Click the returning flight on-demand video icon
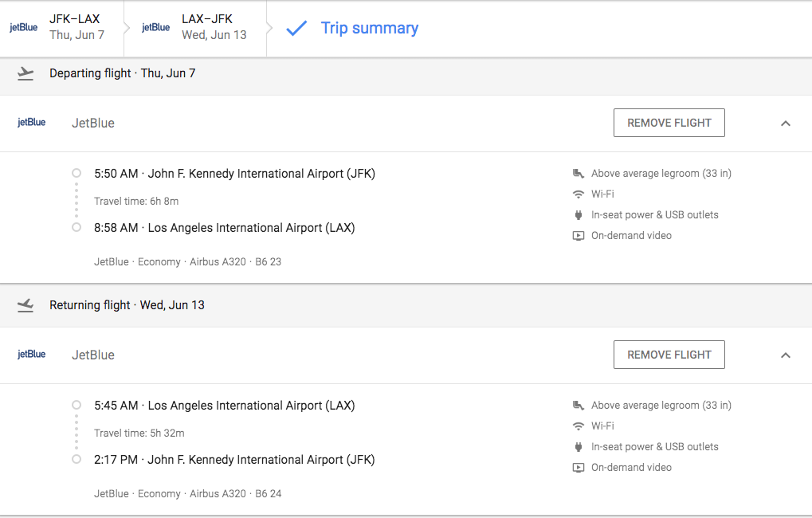This screenshot has width=812, height=518. 579,468
